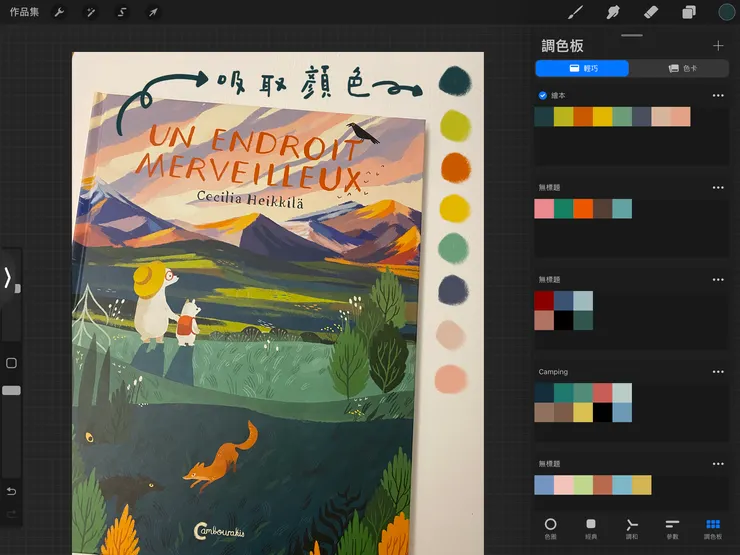The image size is (740, 555).
Task: Pick light green swatch in last 無標題 palette
Action: (583, 485)
